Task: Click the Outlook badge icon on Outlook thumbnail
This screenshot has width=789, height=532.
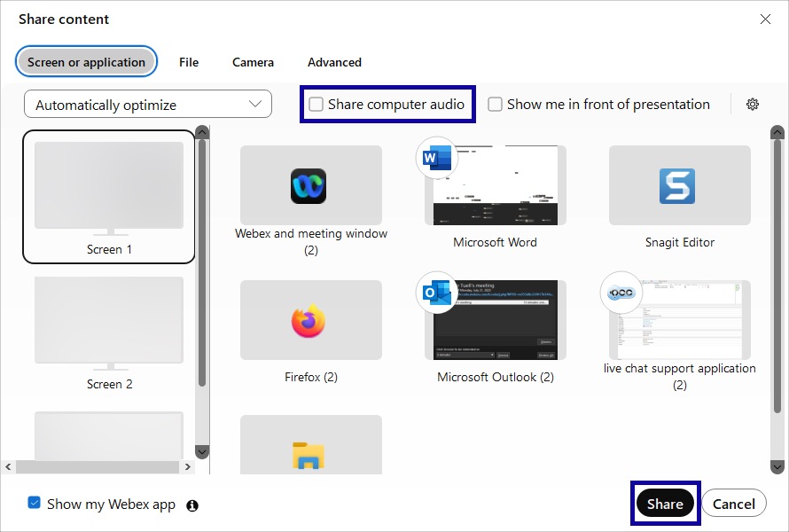Action: click(x=437, y=293)
